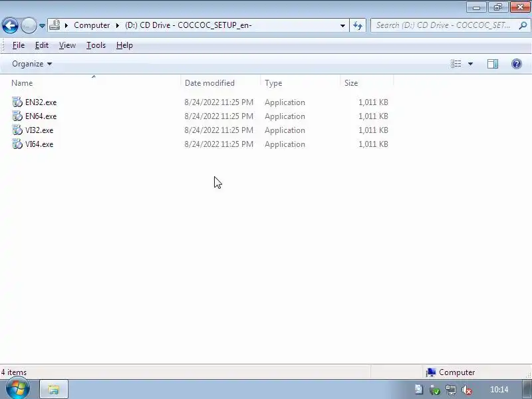Screen dimensions: 532x399
Task: Open the Windows Start menu
Action: [x=18, y=389]
